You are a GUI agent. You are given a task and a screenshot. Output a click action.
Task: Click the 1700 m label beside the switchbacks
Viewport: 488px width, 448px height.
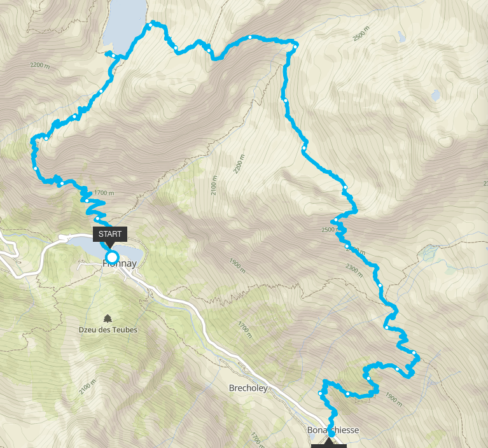click(x=104, y=193)
